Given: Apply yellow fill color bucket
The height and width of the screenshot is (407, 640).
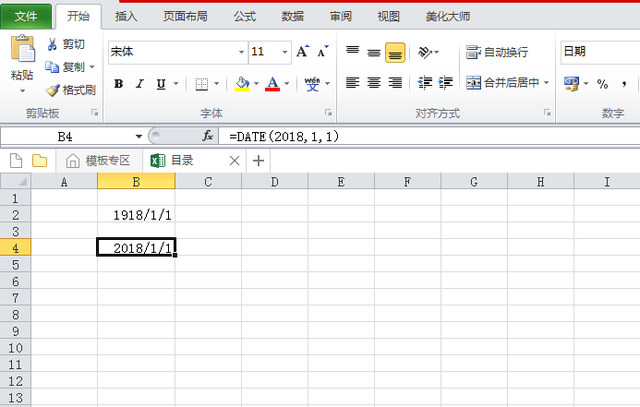Looking at the screenshot, I should click(242, 84).
